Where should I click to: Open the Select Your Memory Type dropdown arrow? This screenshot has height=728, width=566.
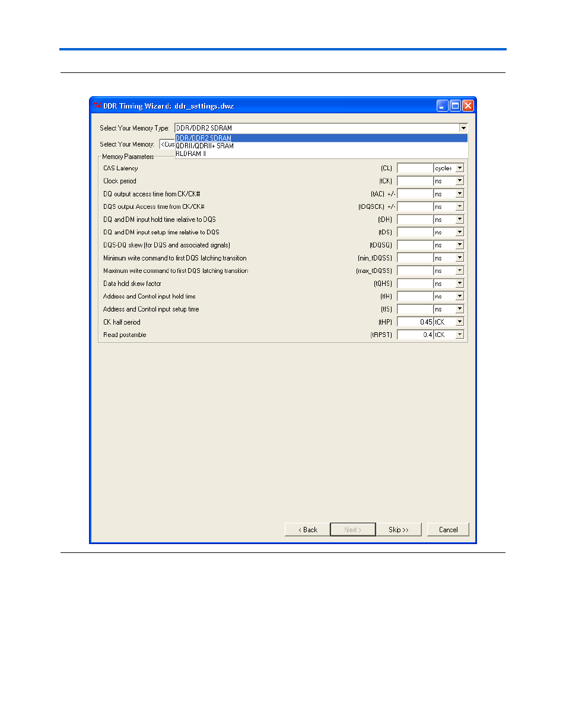(x=463, y=128)
